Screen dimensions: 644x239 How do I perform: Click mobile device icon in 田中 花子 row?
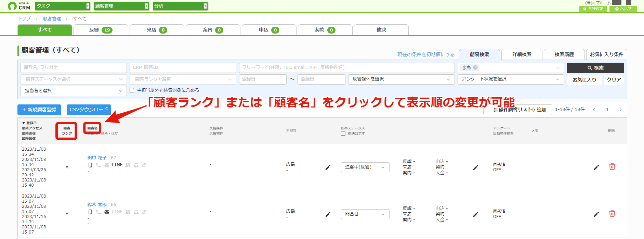pyautogui.click(x=90, y=165)
